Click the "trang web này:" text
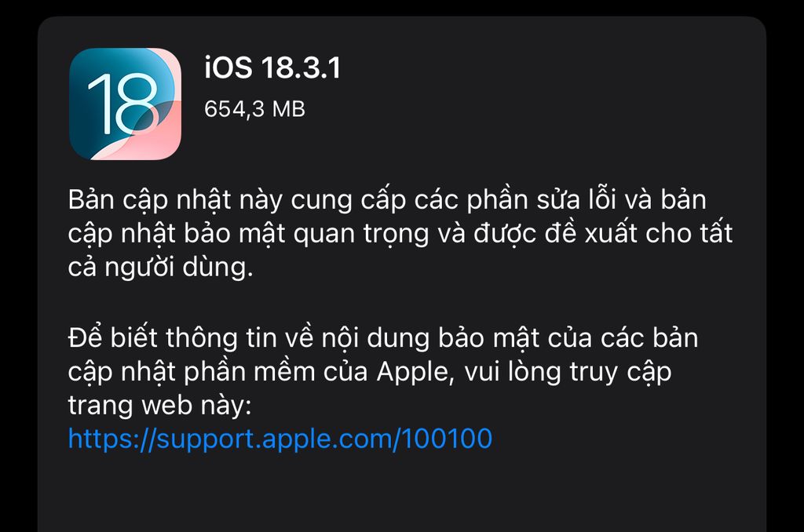This screenshot has height=532, width=804. point(159,405)
